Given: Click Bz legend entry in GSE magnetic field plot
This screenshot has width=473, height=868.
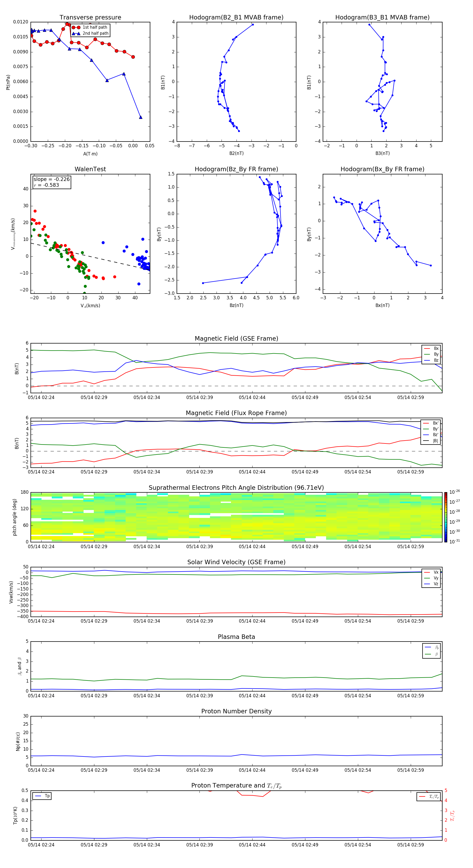Looking at the screenshot, I should tap(431, 360).
